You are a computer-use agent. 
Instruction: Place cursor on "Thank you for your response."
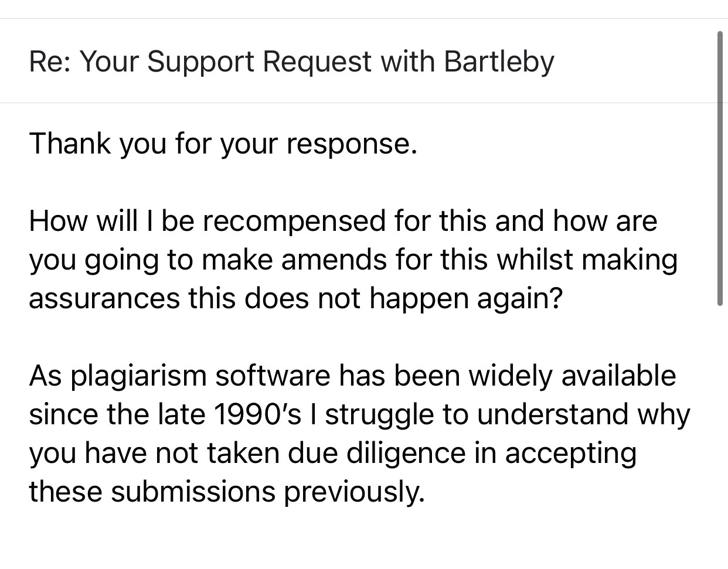223,144
